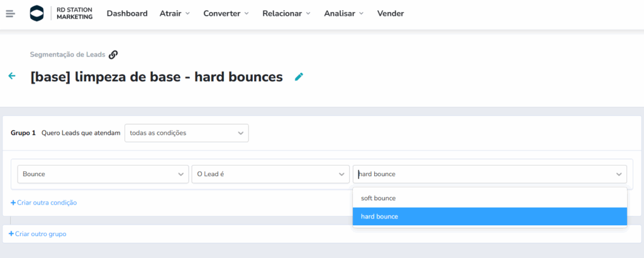Screen dimensions: 644x258
Task: Edit the segmentation name with pencil icon
Action: click(299, 77)
